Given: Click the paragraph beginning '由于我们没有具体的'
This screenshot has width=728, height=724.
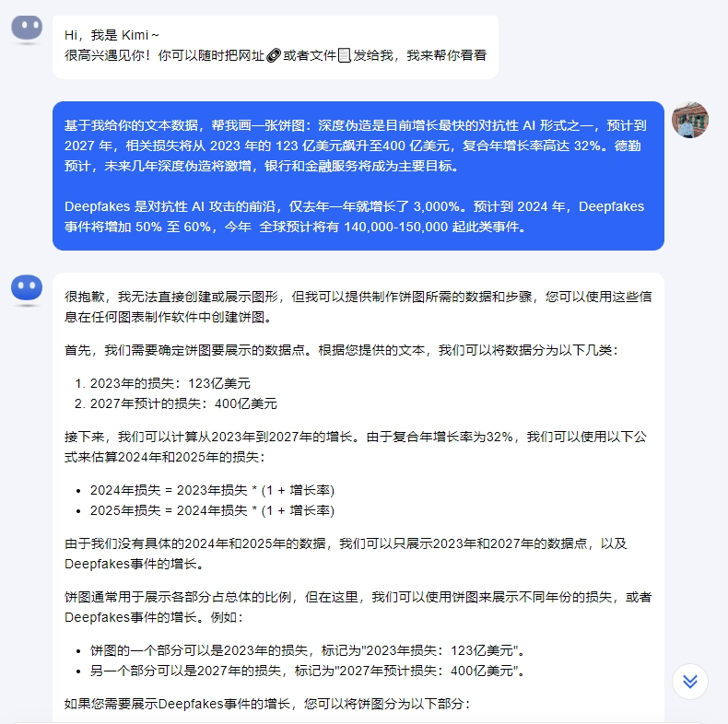Looking at the screenshot, I should 346,554.
